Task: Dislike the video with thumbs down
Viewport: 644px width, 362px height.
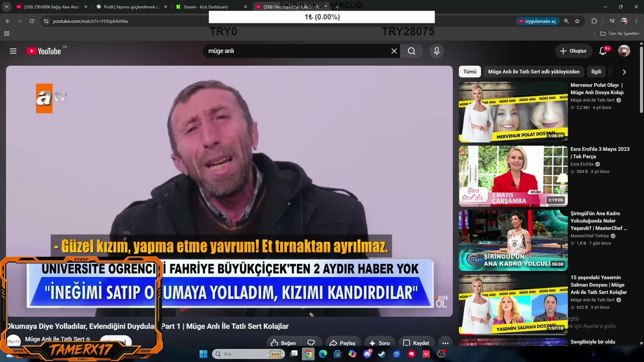Action: click(x=311, y=343)
